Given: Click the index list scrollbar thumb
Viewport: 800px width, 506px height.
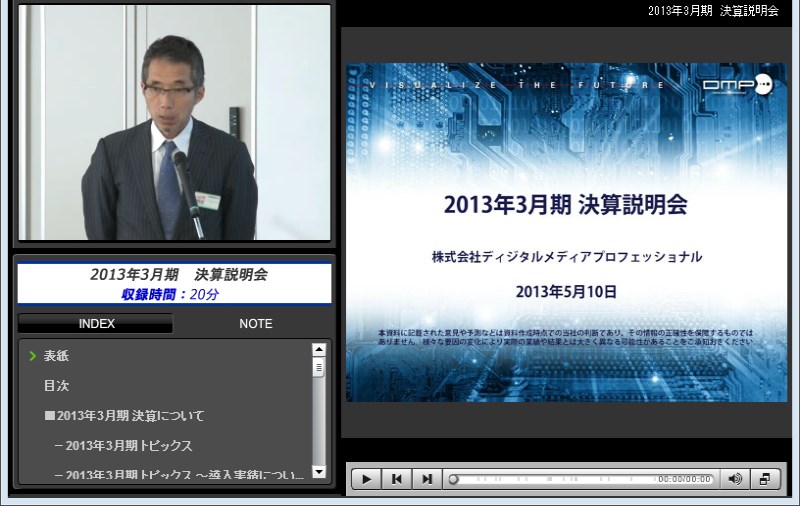Looking at the screenshot, I should pyautogui.click(x=319, y=367).
